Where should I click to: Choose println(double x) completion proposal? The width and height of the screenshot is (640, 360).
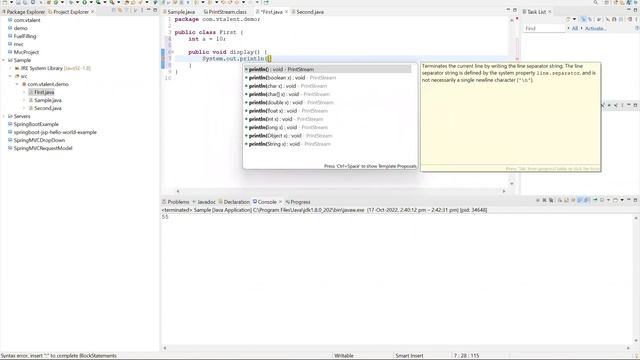[x=291, y=102]
